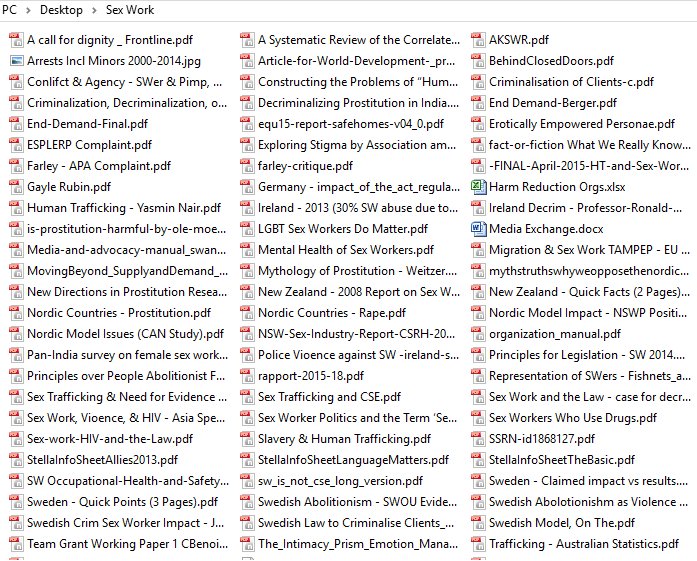Click the PDF icon of Trafficking - Australian Statistics.pdf
Screen dimensions: 697x561
point(478,544)
